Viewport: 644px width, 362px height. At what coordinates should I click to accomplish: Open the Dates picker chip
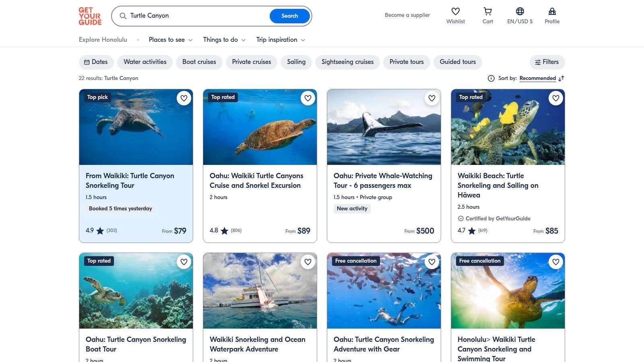point(96,62)
